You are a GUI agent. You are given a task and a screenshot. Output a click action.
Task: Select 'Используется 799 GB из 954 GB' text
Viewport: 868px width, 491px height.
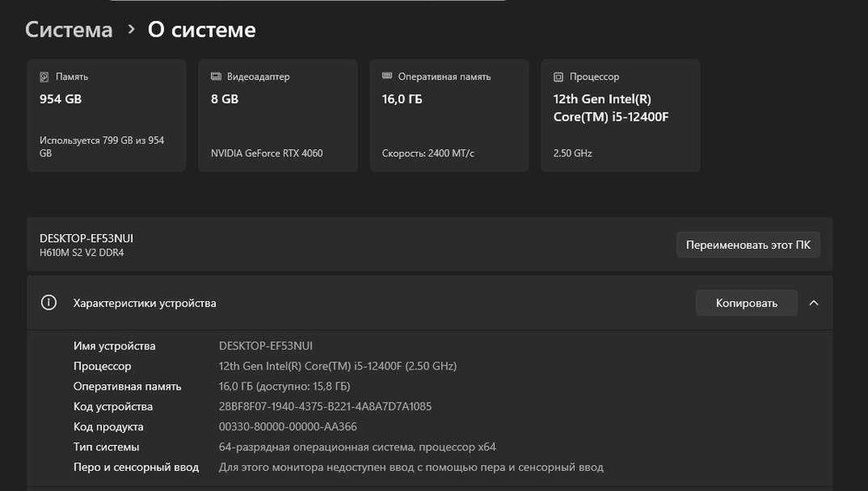tap(102, 147)
